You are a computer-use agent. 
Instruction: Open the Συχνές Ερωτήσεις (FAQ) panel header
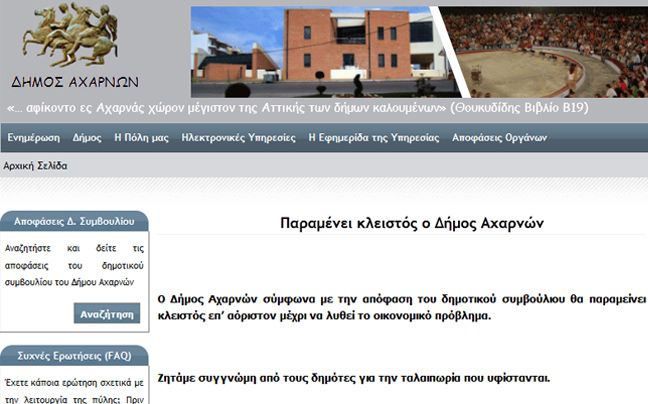75,355
